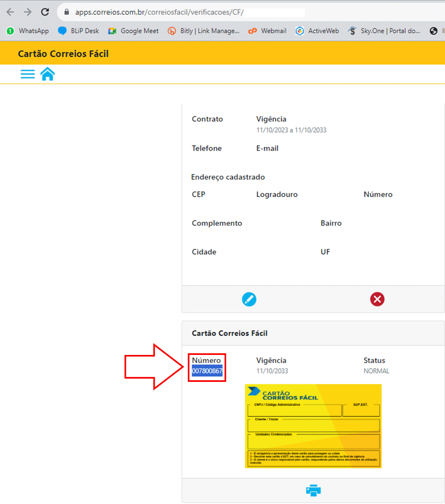
Task: Click the card expiry date 11/10/2033
Action: click(x=272, y=371)
